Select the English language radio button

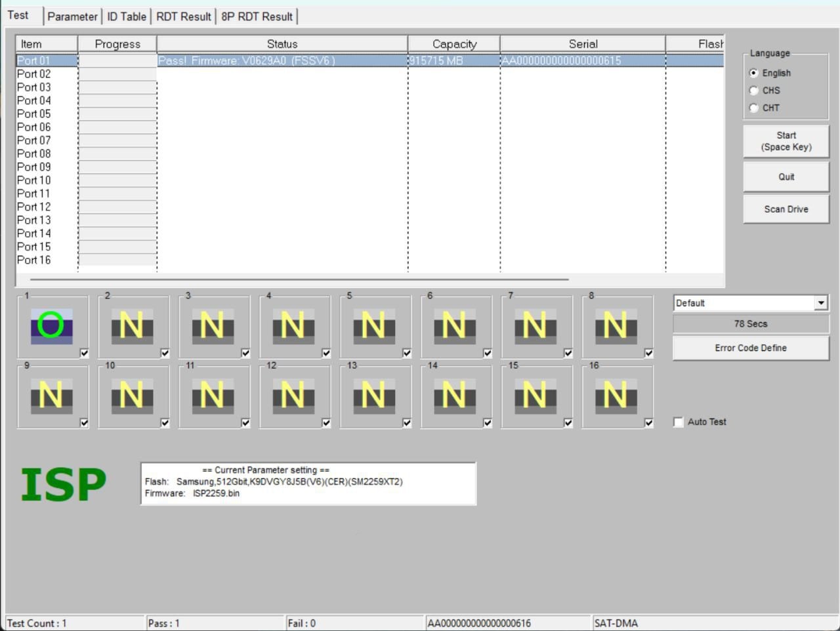pyautogui.click(x=753, y=73)
